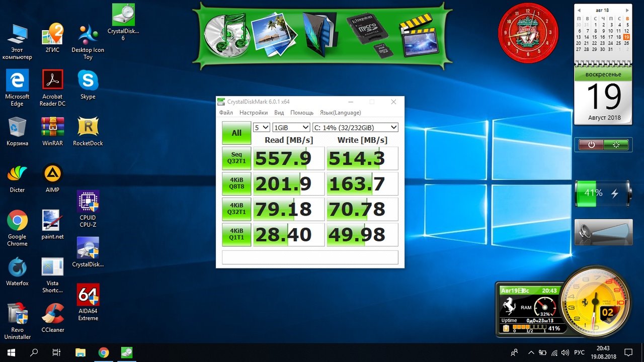
Task: Expand test count dropdown showing 5
Action: 262,127
